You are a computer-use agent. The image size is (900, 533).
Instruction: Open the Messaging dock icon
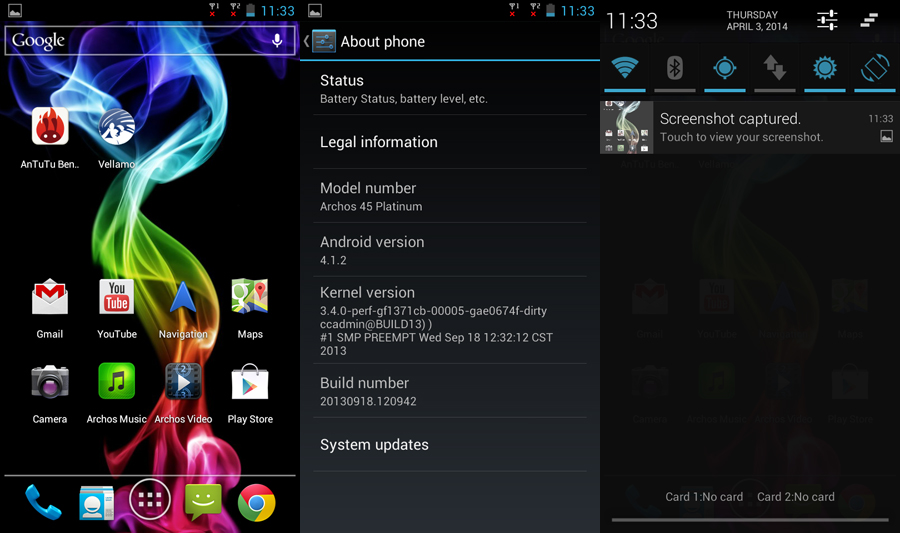point(203,501)
